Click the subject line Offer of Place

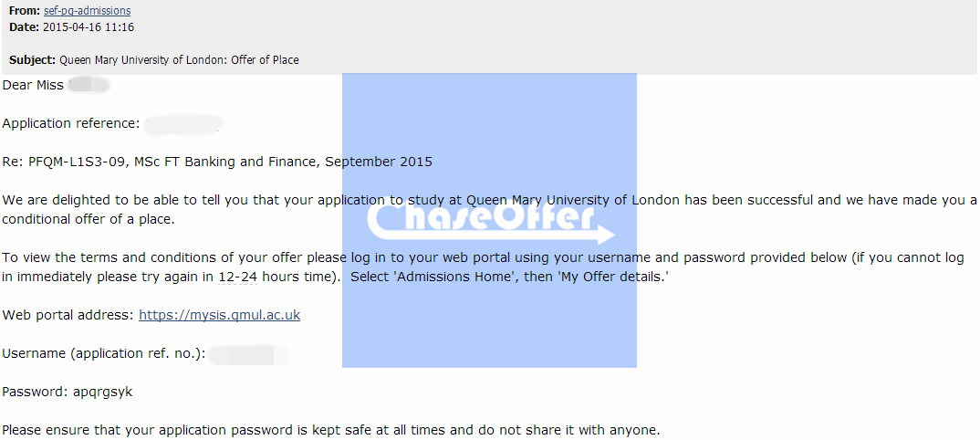tap(265, 60)
